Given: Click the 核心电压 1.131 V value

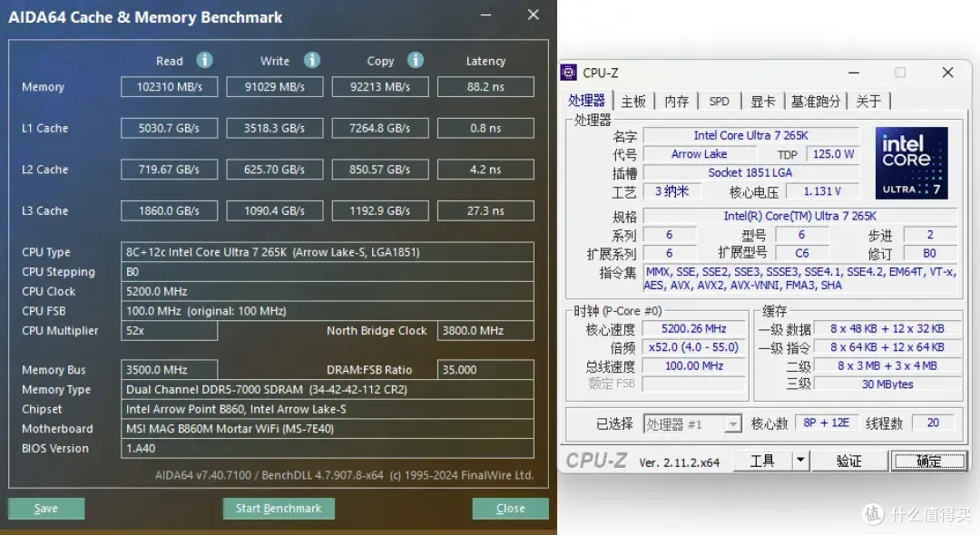Looking at the screenshot, I should pyautogui.click(x=822, y=191).
